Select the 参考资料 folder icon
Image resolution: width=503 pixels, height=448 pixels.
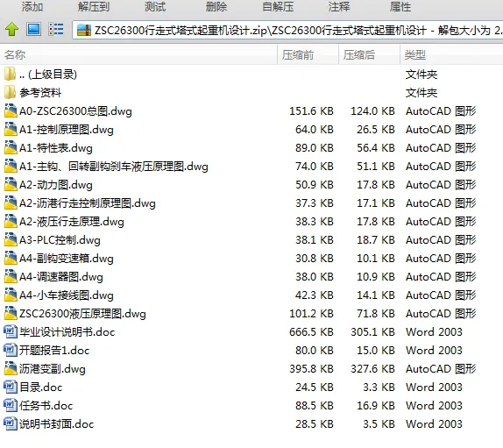click(x=10, y=92)
